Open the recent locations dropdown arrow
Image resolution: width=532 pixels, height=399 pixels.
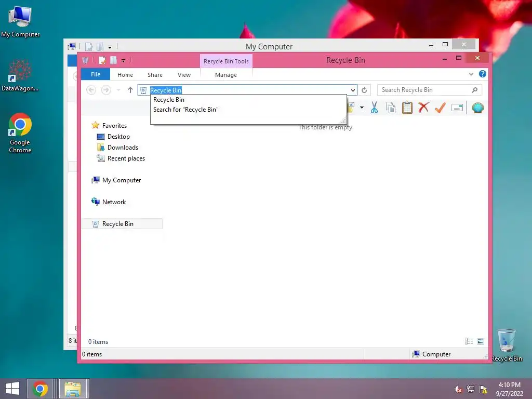pyautogui.click(x=118, y=90)
